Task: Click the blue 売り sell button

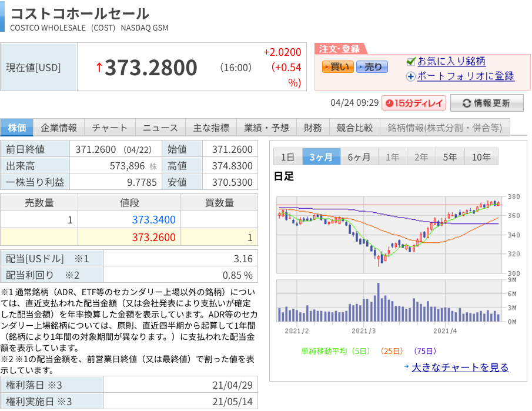Action: tap(372, 67)
